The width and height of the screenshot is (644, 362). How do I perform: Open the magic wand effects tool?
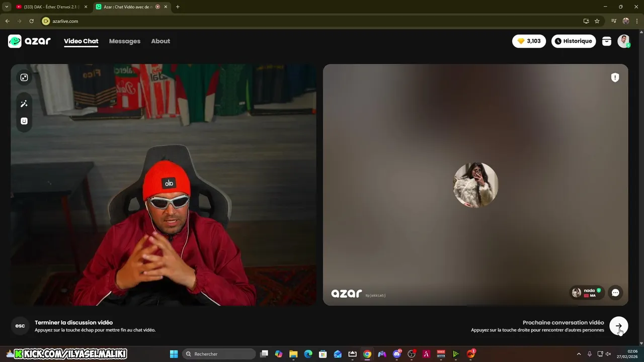pos(24,104)
